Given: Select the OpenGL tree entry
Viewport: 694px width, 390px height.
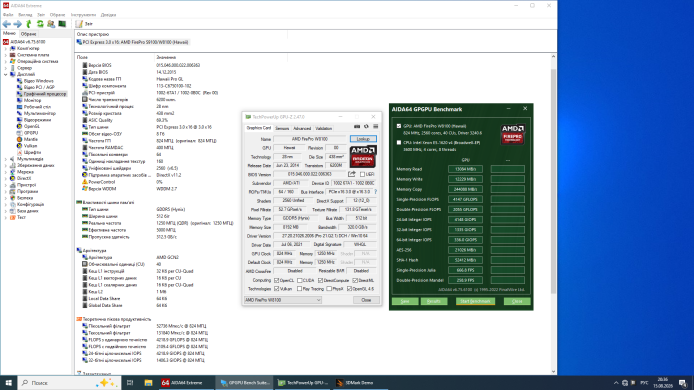Looking at the screenshot, I should click(x=31, y=126).
